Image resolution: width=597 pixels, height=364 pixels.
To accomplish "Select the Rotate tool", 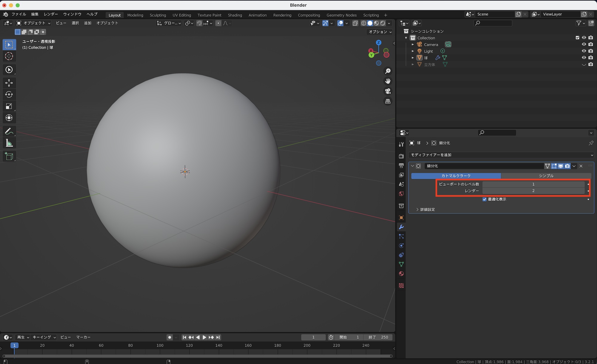I will (x=9, y=95).
